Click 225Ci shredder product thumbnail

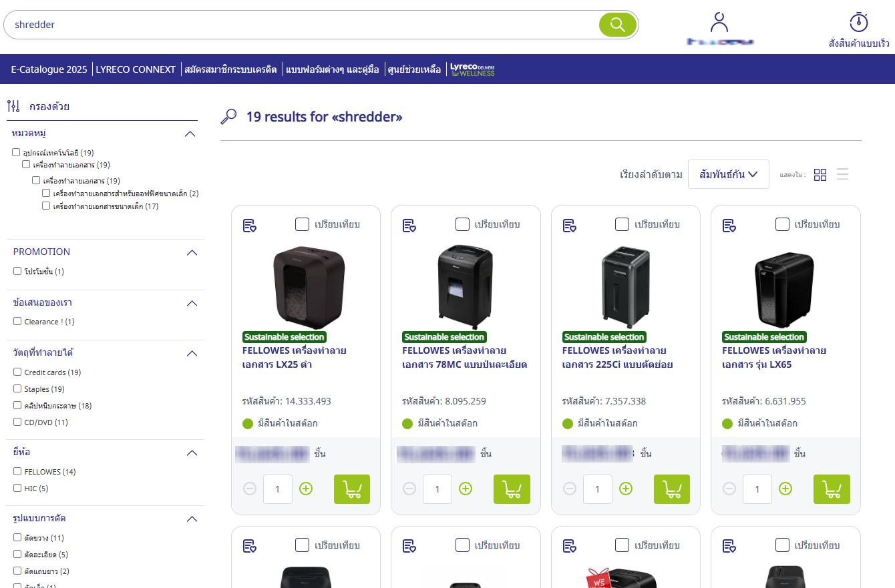pos(625,287)
